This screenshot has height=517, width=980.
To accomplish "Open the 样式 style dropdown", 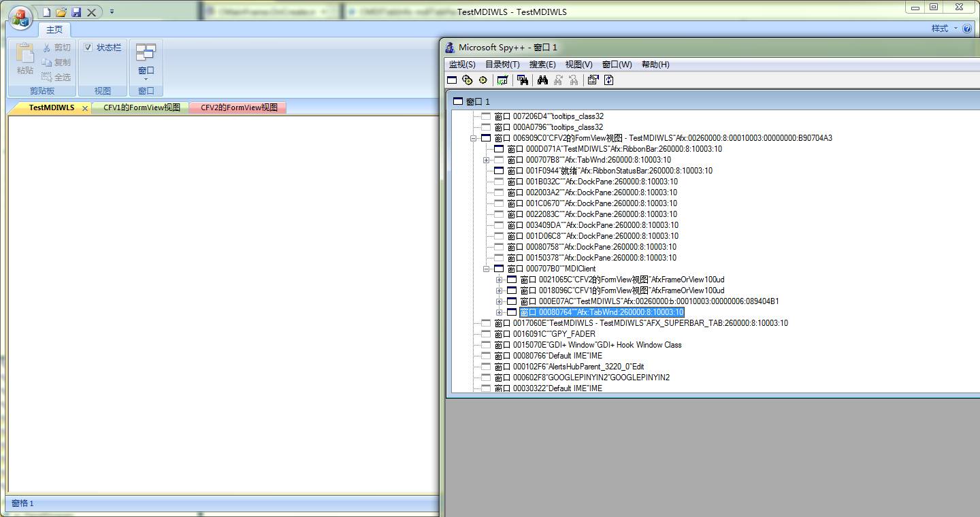I will click(x=944, y=29).
